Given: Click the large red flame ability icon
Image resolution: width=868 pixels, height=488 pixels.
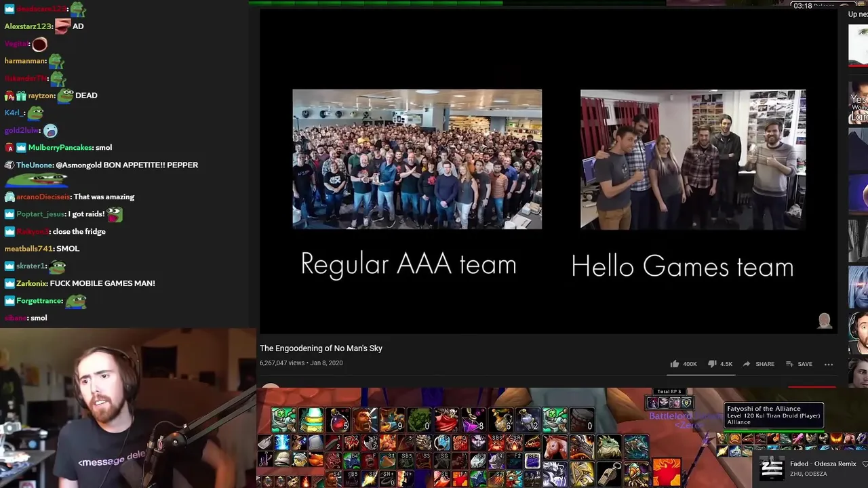Looking at the screenshot, I should pyautogui.click(x=667, y=472).
